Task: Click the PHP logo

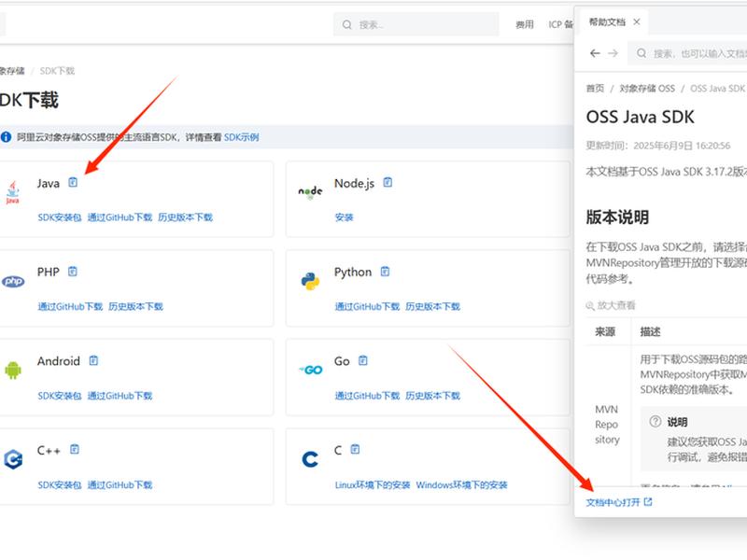Action: (x=13, y=282)
